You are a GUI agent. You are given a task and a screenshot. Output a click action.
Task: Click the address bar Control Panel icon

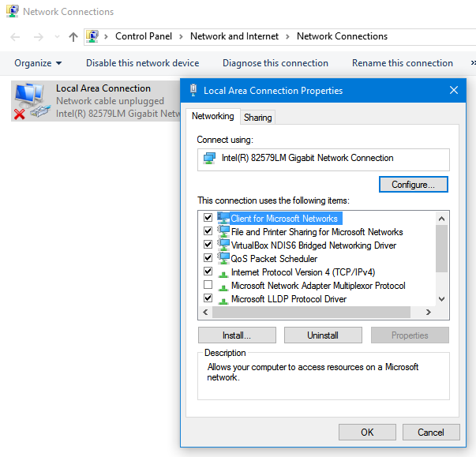click(92, 36)
